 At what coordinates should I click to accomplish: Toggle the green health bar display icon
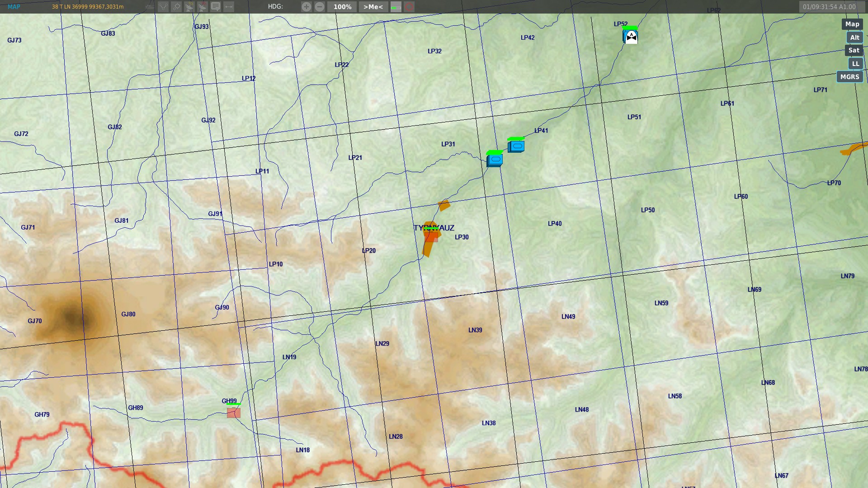[396, 7]
